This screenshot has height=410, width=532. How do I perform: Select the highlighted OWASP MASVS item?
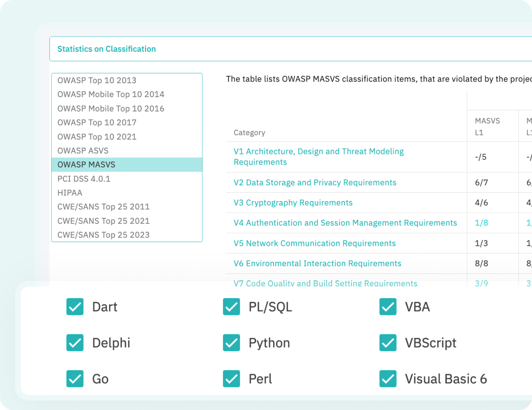(x=127, y=165)
